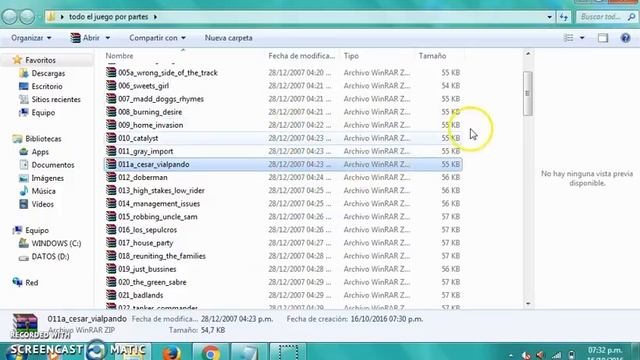
Task: Open Descargas in the sidebar
Action: click(48, 73)
